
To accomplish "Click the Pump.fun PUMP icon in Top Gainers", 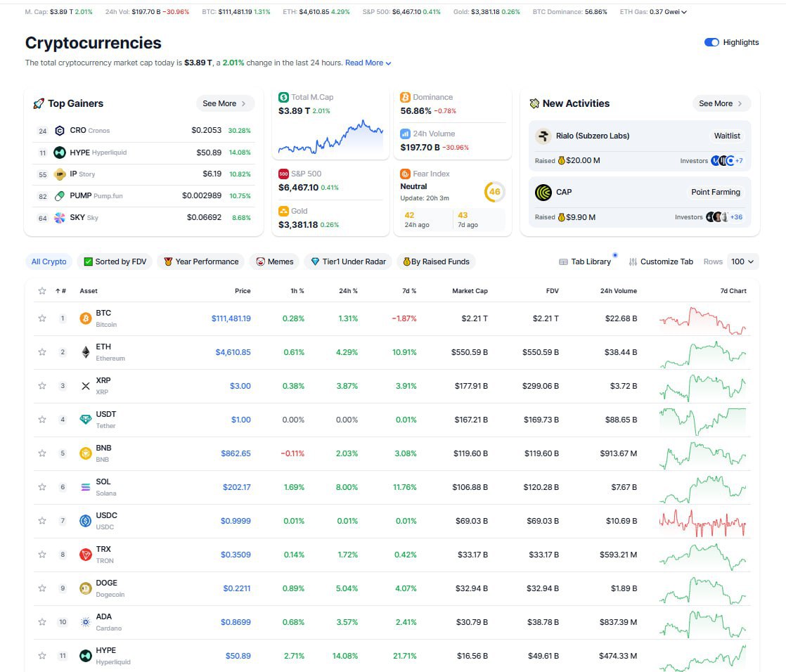I will 60,196.
